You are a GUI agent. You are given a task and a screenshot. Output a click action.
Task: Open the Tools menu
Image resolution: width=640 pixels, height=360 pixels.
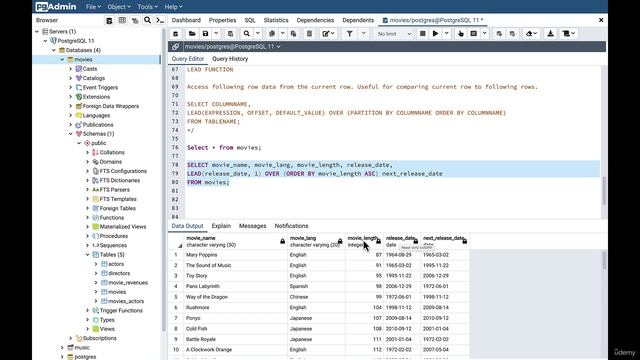click(147, 7)
